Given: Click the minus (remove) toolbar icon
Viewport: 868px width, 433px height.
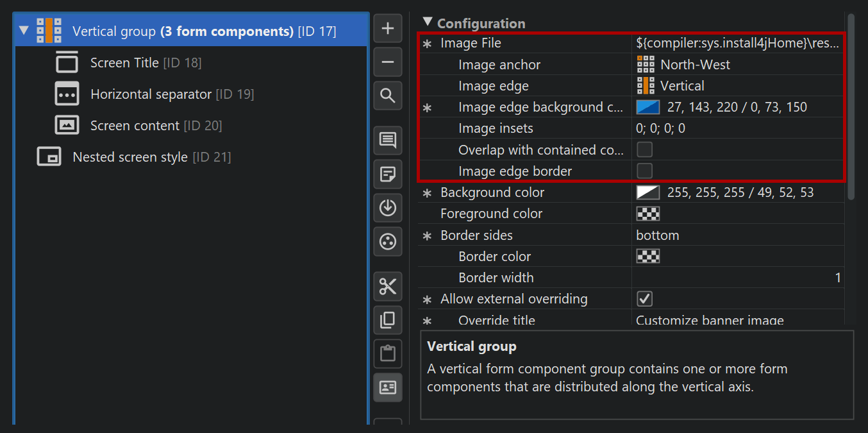Looking at the screenshot, I should tap(388, 62).
